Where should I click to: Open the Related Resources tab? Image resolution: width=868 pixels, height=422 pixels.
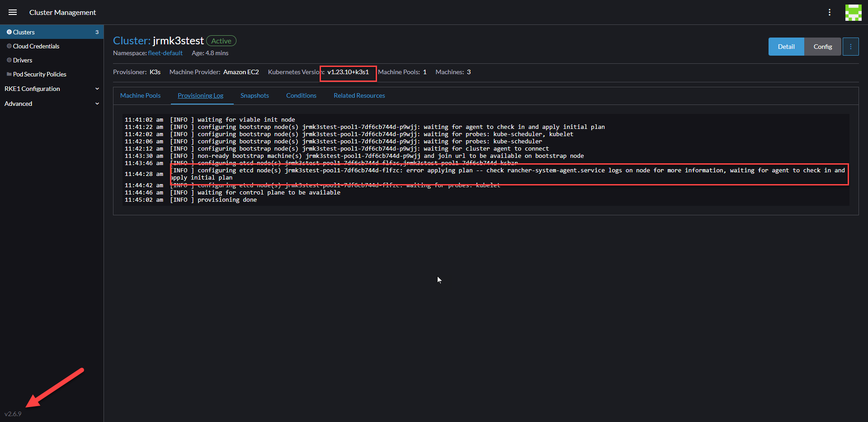(x=359, y=95)
